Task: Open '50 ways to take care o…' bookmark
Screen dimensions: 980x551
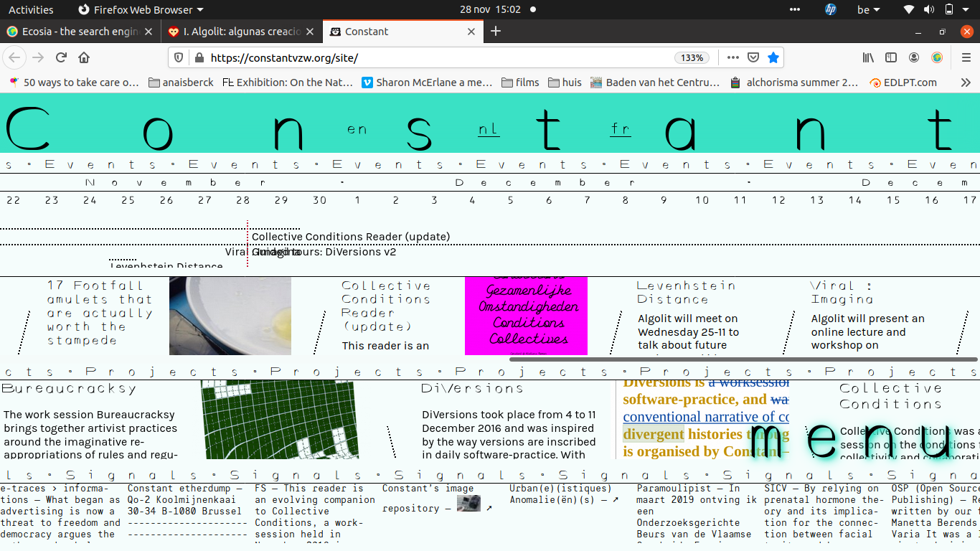Action: click(74, 83)
